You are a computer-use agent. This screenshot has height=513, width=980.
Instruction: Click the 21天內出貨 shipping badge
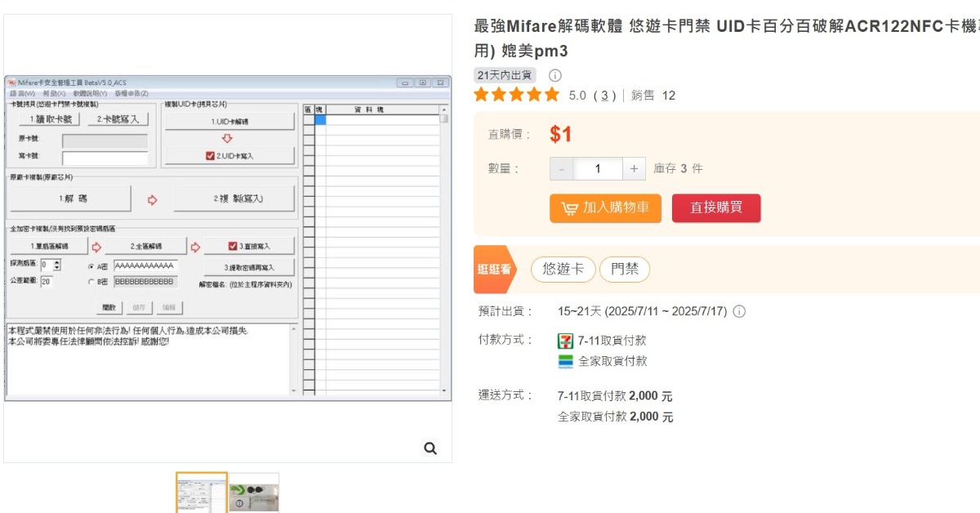(x=506, y=75)
